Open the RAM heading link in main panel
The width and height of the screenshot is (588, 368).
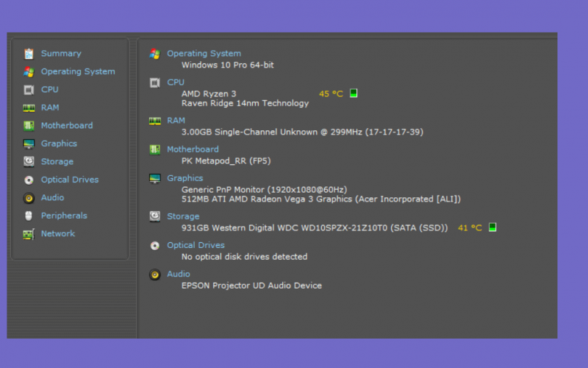(176, 121)
